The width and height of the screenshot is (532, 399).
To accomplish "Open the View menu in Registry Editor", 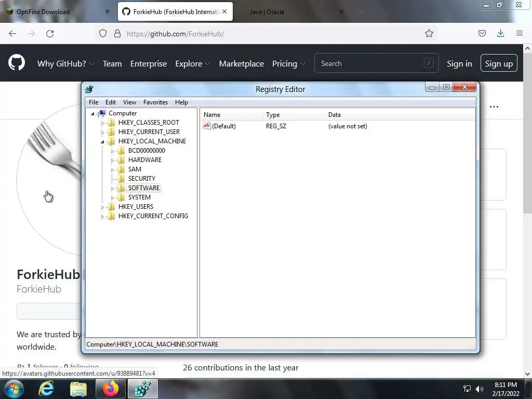I will (129, 102).
